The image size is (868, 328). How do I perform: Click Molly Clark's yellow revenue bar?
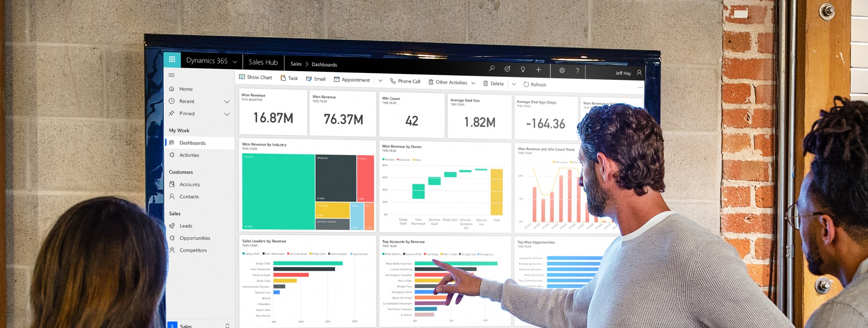[285, 281]
